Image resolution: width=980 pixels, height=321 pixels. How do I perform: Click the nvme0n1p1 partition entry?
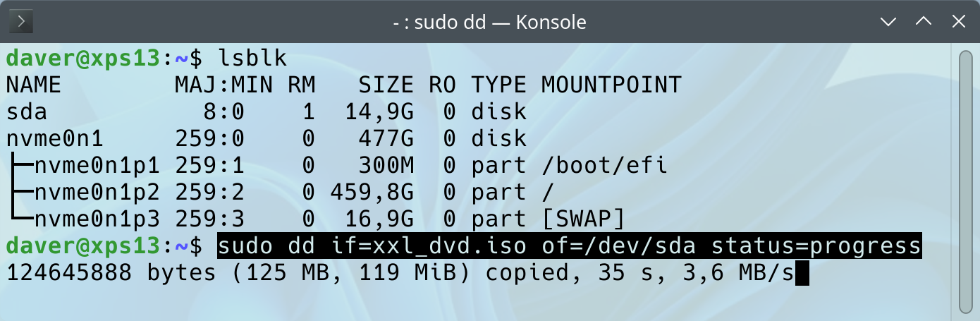(97, 166)
